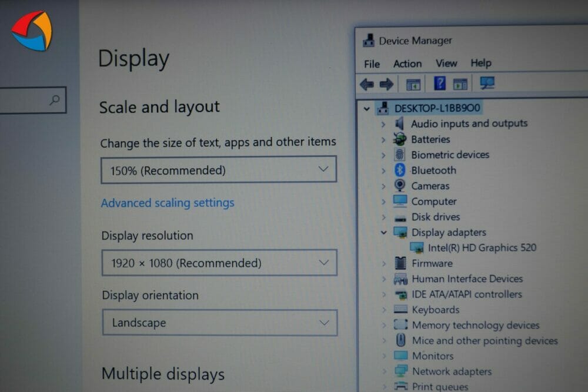Expand the Biometric devices chevron

click(383, 155)
